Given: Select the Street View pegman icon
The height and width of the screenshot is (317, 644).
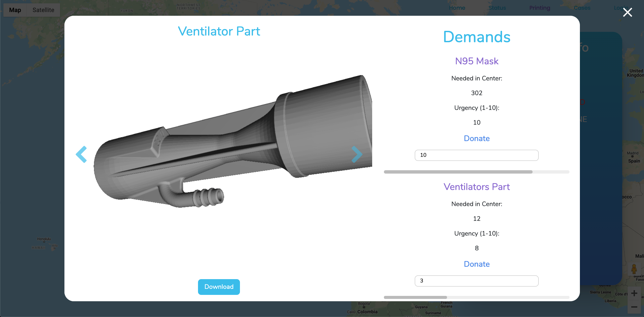Looking at the screenshot, I should pos(634,269).
